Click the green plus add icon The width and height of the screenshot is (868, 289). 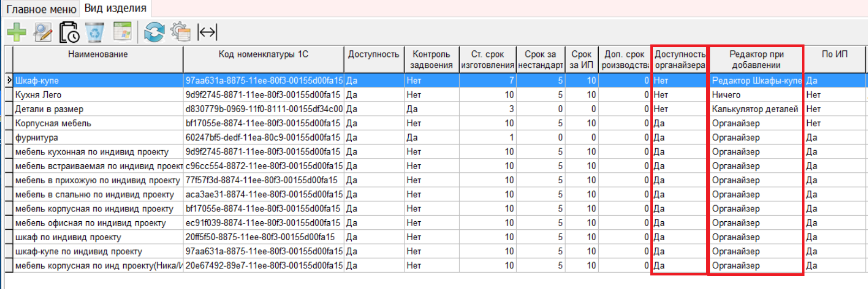point(16,33)
